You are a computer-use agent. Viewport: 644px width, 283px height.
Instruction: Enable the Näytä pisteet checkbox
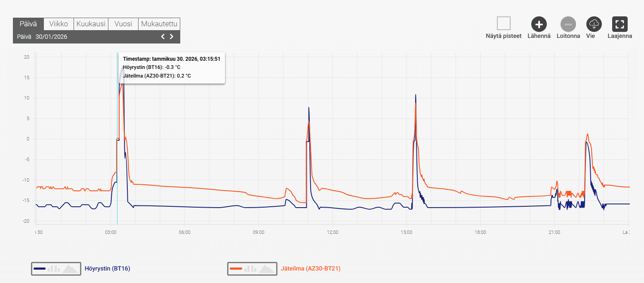503,24
